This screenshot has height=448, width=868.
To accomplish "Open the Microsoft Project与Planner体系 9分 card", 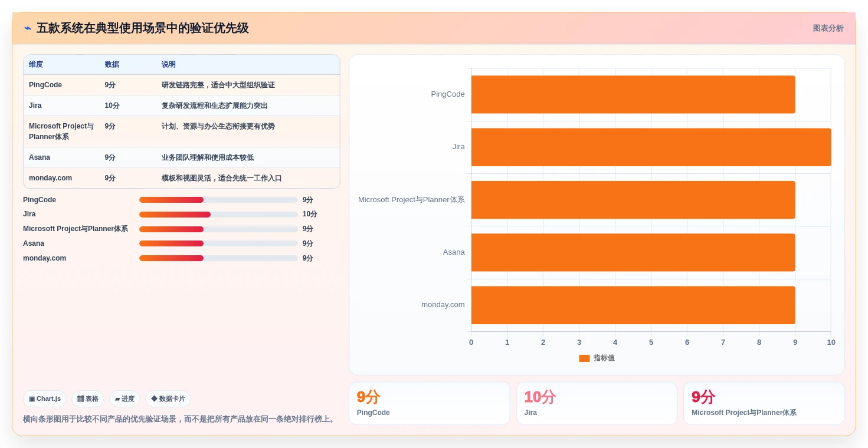I will (x=764, y=403).
